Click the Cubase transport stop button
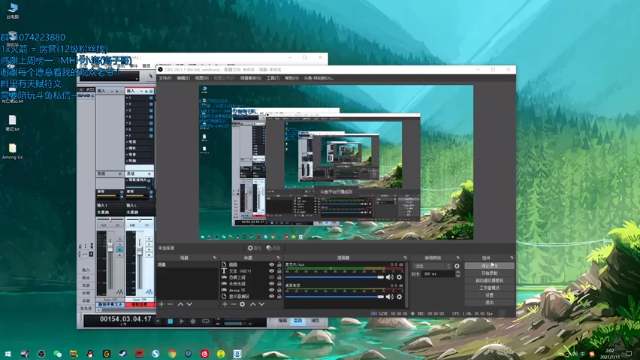Viewport: 640px width, 360px height. tap(170, 321)
